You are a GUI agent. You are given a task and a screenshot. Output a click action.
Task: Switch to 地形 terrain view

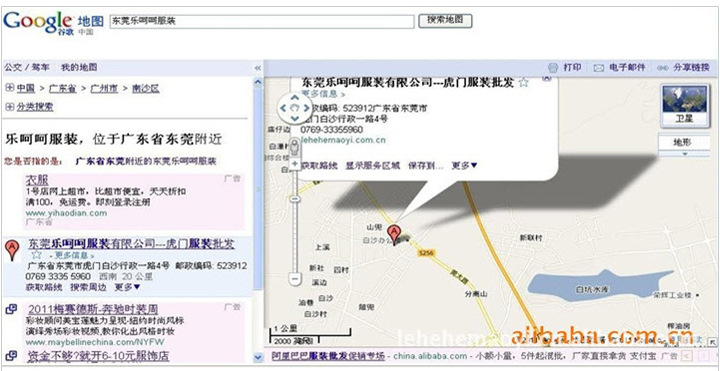(x=682, y=142)
